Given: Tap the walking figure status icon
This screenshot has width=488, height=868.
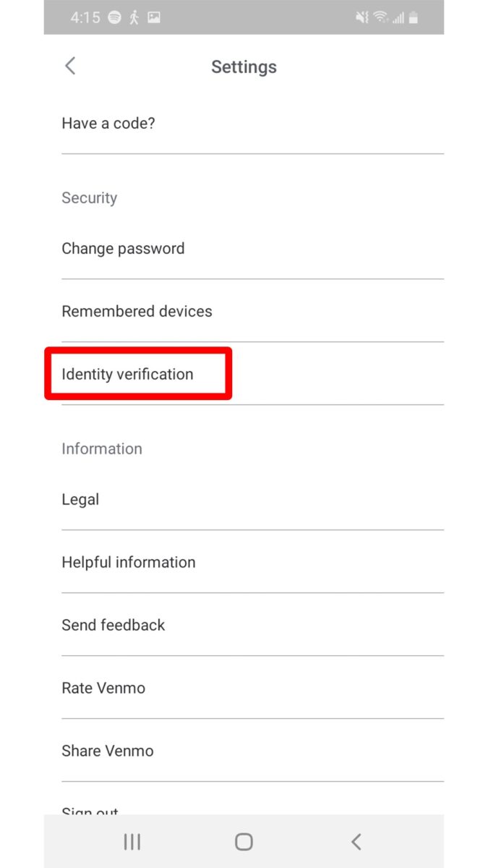Looking at the screenshot, I should click(134, 18).
